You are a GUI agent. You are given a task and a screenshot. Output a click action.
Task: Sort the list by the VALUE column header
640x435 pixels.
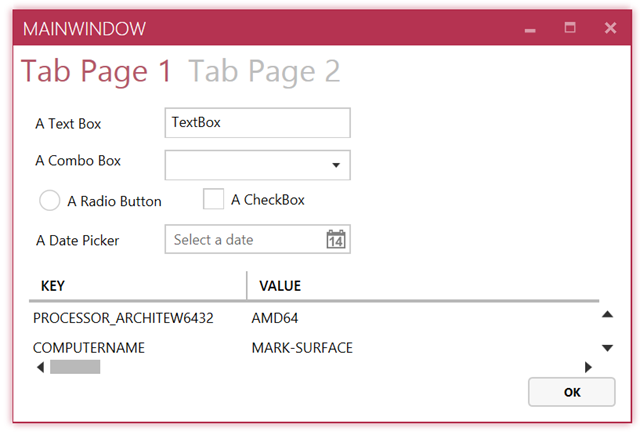pyautogui.click(x=280, y=286)
